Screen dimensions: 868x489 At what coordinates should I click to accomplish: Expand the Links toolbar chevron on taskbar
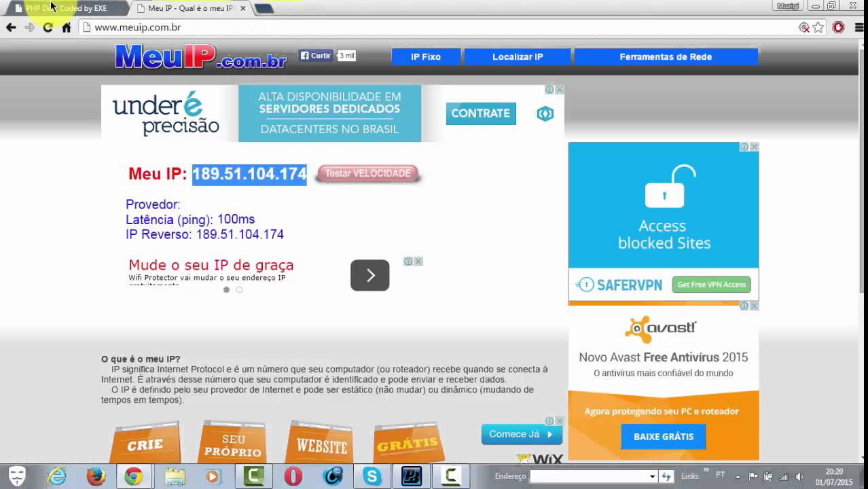pyautogui.click(x=706, y=471)
